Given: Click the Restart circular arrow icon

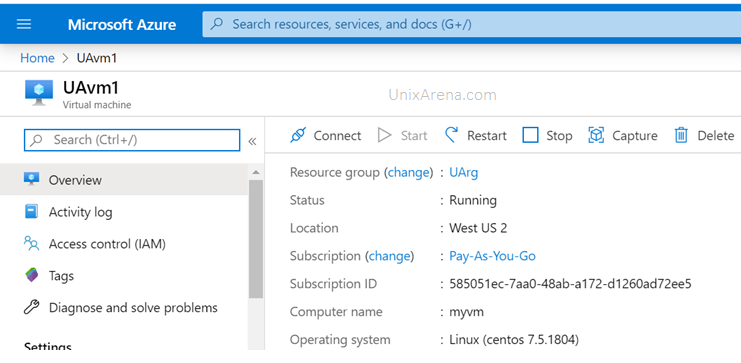Looking at the screenshot, I should pyautogui.click(x=452, y=135).
